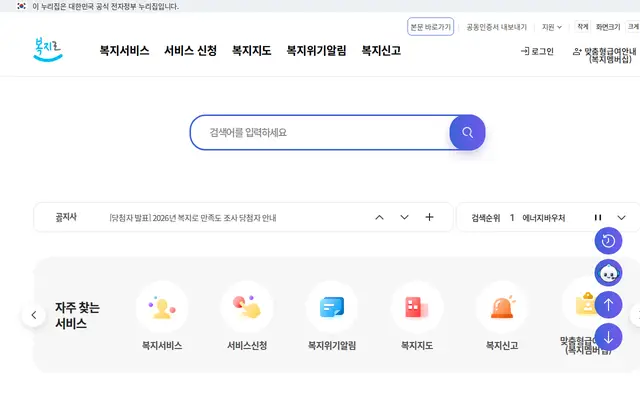Jump to top with up arrow button

click(x=608, y=305)
